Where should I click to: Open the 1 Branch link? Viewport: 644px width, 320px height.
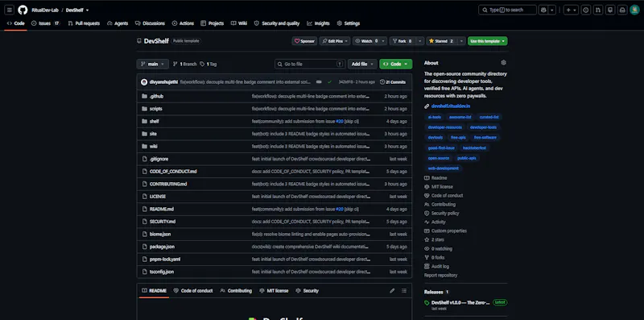(x=184, y=64)
